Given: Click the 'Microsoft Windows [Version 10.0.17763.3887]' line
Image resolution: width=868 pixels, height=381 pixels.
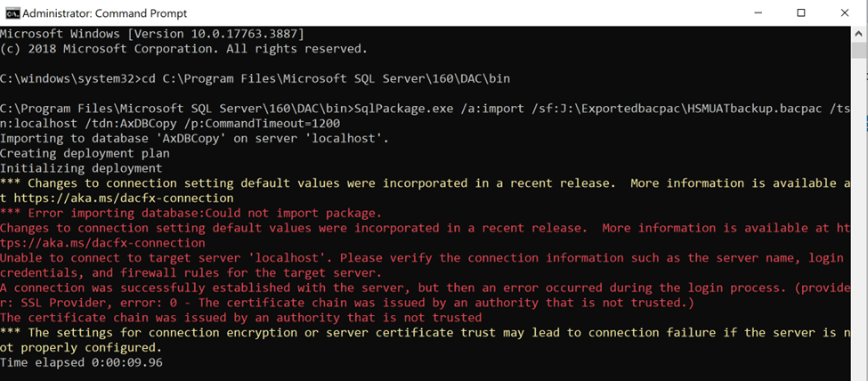Looking at the screenshot, I should pyautogui.click(x=153, y=34).
